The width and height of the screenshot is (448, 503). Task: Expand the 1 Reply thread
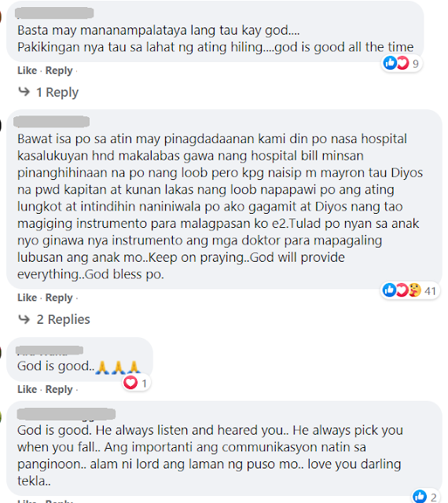[57, 93]
